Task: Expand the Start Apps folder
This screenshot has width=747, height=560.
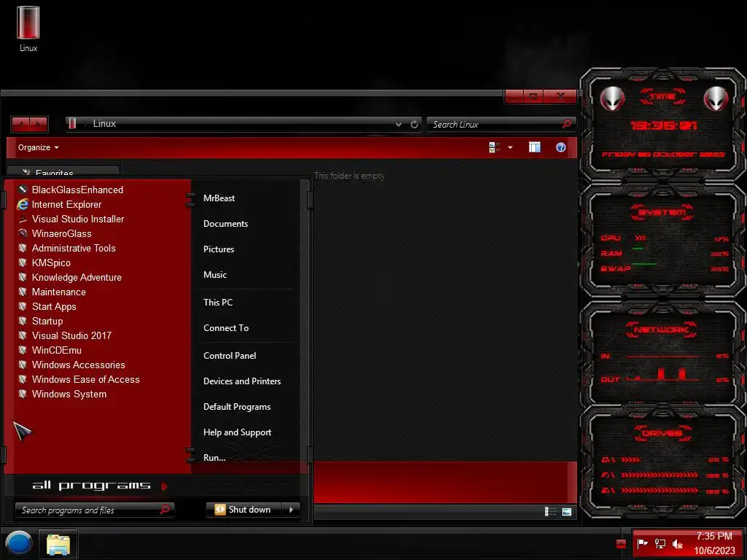Action: click(x=54, y=307)
